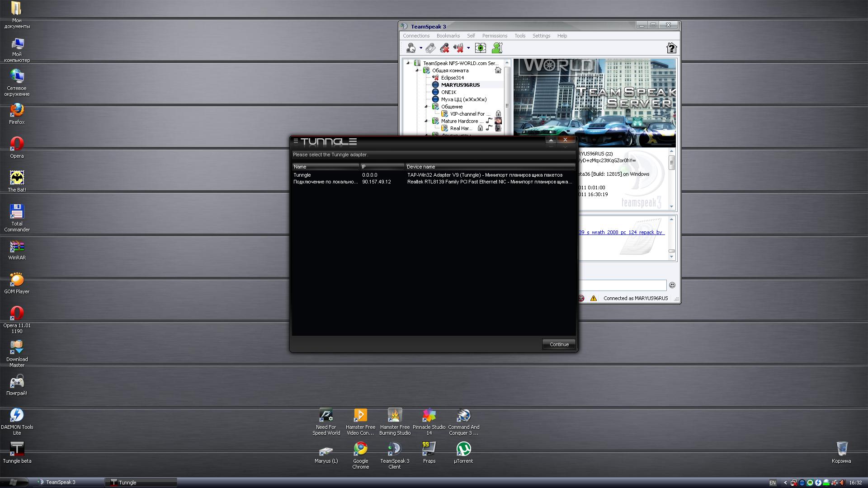This screenshot has width=868, height=488.
Task: Click the EN language indicator in taskbar
Action: pos(772,483)
